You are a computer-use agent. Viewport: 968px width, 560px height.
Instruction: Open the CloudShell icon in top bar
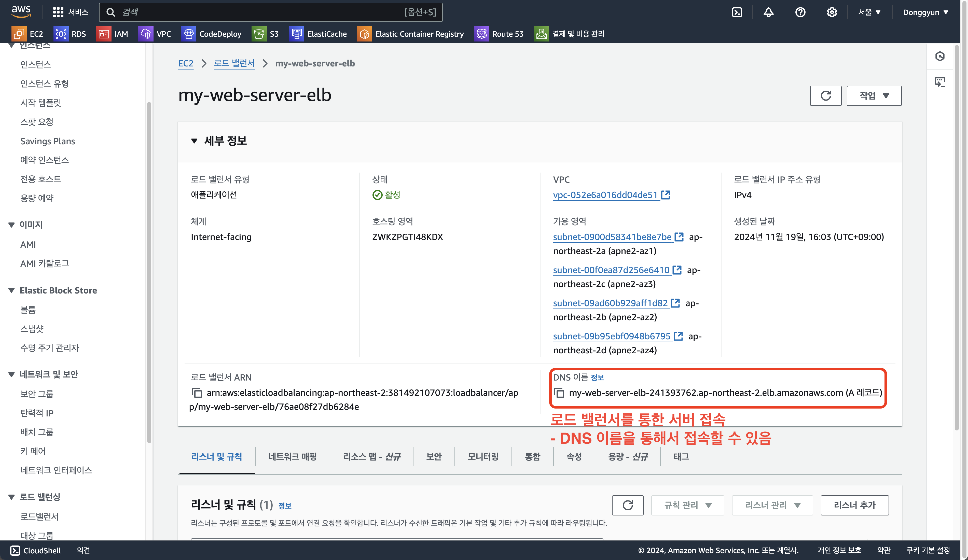click(x=737, y=12)
